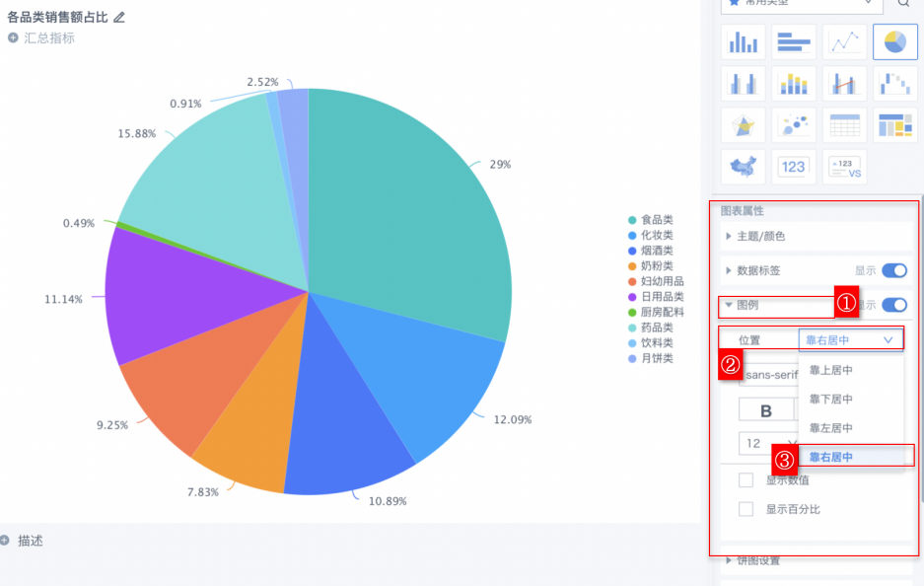924x586 pixels.
Task: Select the waterfall chart type icon
Action: point(894,84)
